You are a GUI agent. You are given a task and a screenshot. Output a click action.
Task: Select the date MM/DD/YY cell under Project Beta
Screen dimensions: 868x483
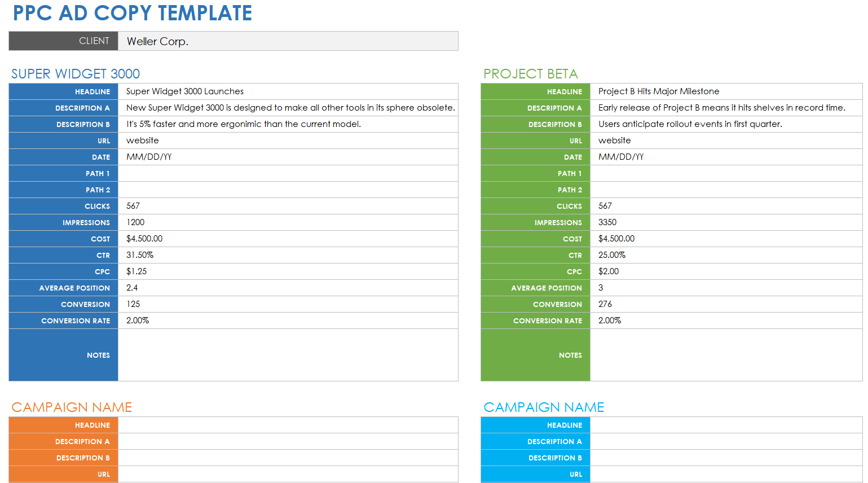click(x=725, y=157)
